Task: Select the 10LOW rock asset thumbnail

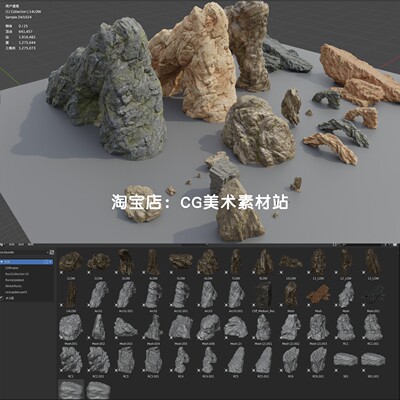Action: point(291,261)
